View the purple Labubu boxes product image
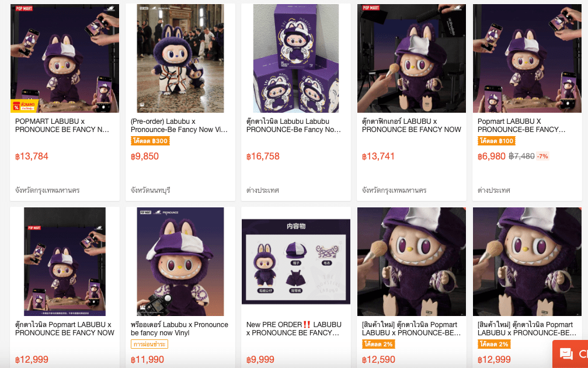The image size is (588, 368). tap(295, 58)
